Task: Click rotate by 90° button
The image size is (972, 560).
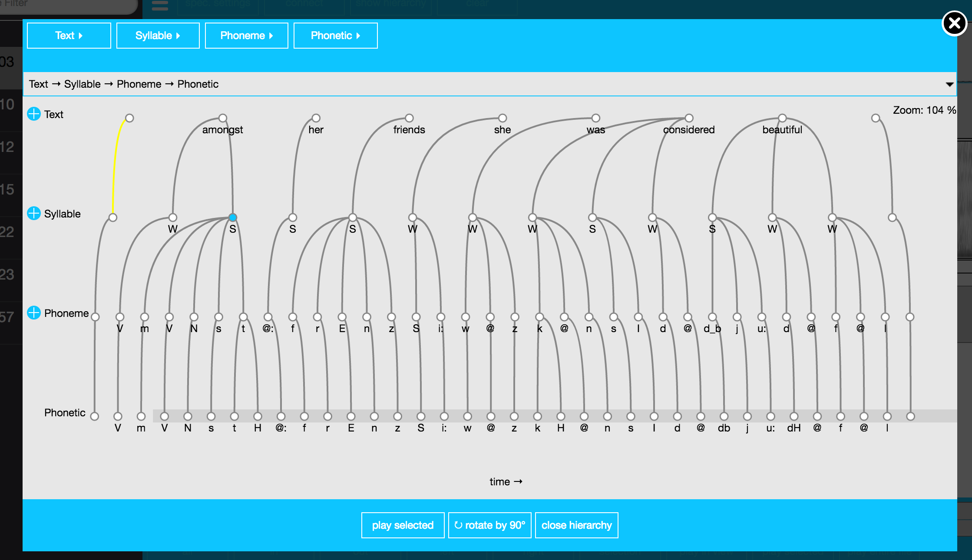Action: pyautogui.click(x=489, y=525)
